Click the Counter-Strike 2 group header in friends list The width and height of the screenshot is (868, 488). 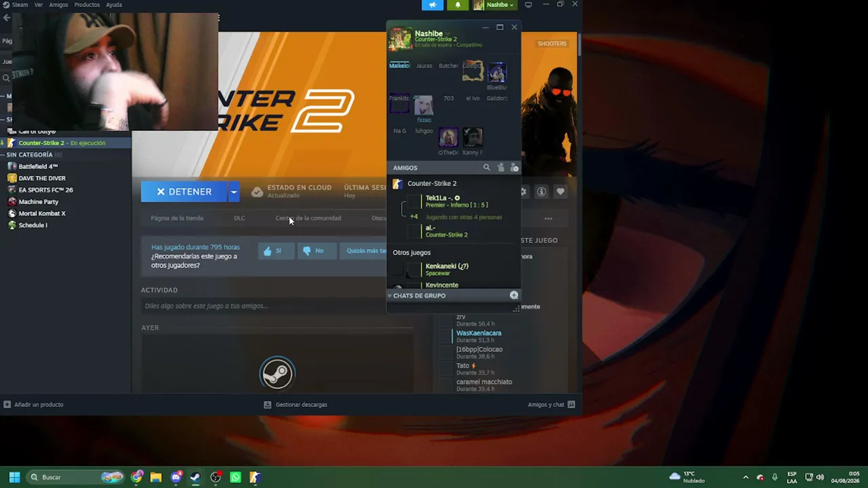tap(431, 184)
